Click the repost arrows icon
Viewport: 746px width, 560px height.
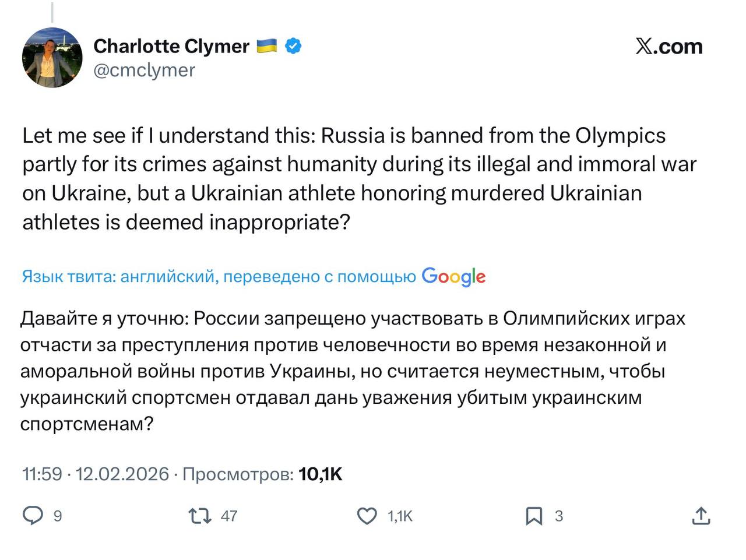pos(200,516)
